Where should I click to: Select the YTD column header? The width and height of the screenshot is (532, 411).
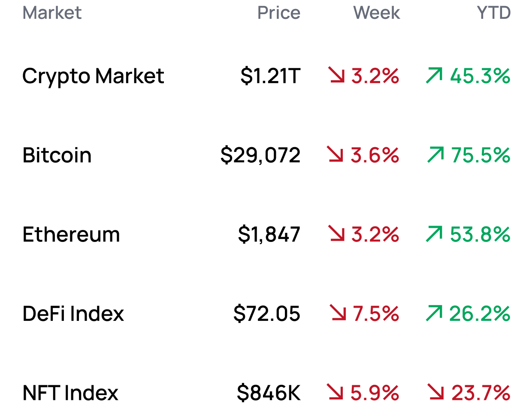click(494, 13)
